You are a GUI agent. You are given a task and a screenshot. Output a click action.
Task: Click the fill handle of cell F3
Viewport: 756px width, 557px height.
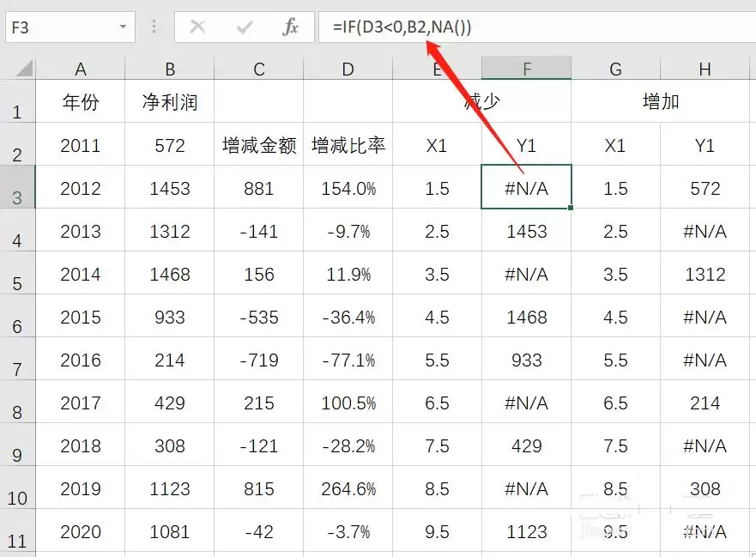(x=571, y=208)
